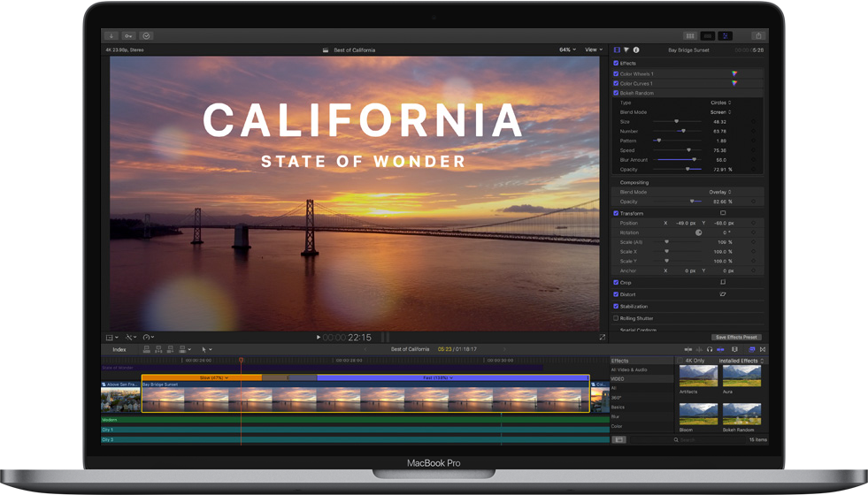Image resolution: width=868 pixels, height=495 pixels.
Task: Open the View dropdown in viewer
Action: tap(594, 49)
